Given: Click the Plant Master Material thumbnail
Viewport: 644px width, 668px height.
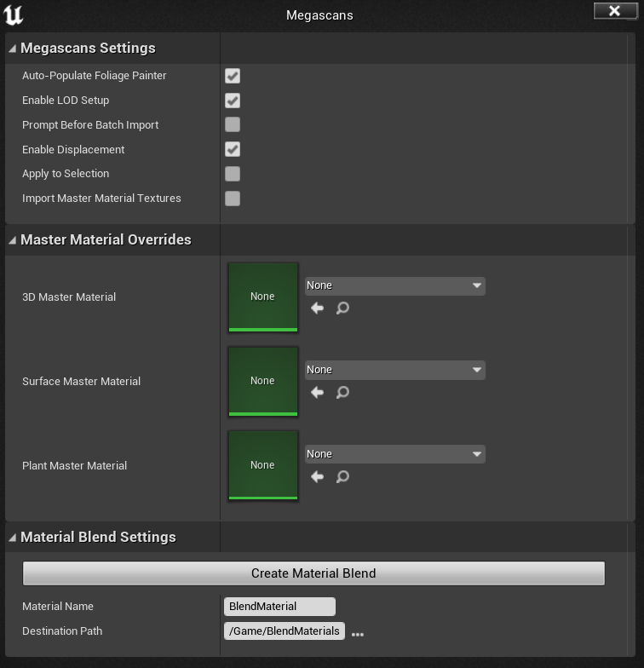Looking at the screenshot, I should point(262,465).
